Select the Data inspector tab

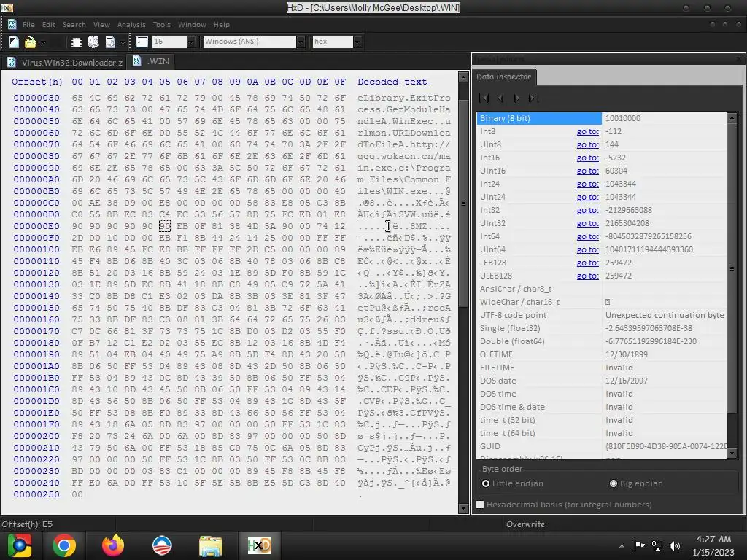(504, 77)
